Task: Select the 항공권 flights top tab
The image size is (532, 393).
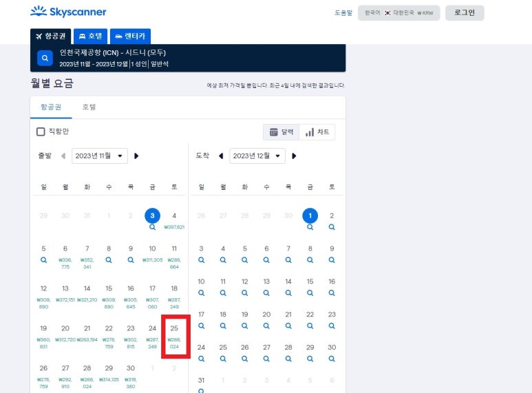Action: coord(51,36)
